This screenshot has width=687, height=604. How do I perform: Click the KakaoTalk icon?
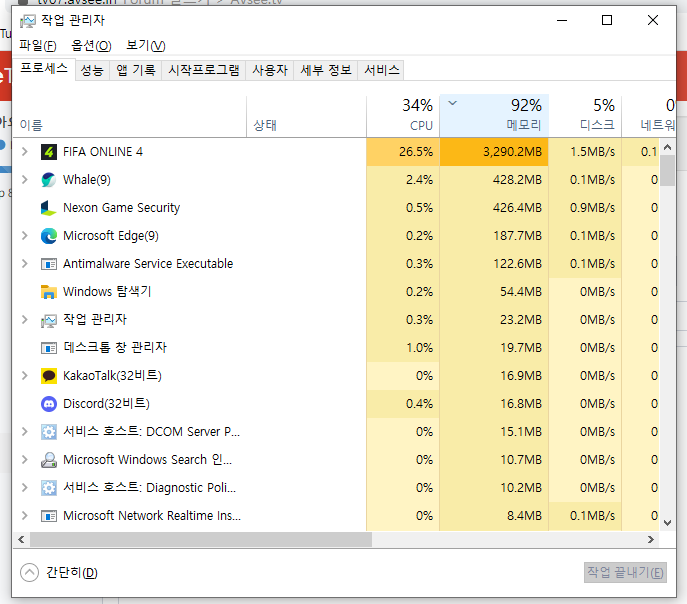coord(49,376)
